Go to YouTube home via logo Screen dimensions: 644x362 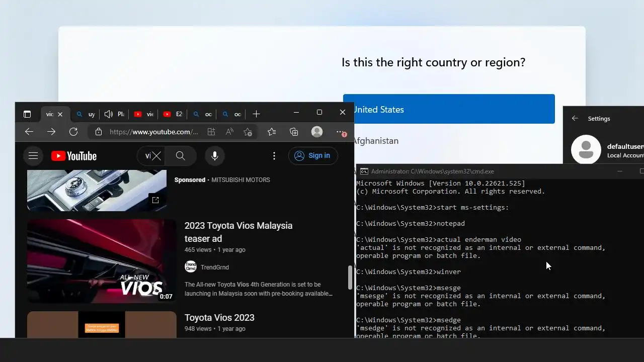(x=74, y=156)
